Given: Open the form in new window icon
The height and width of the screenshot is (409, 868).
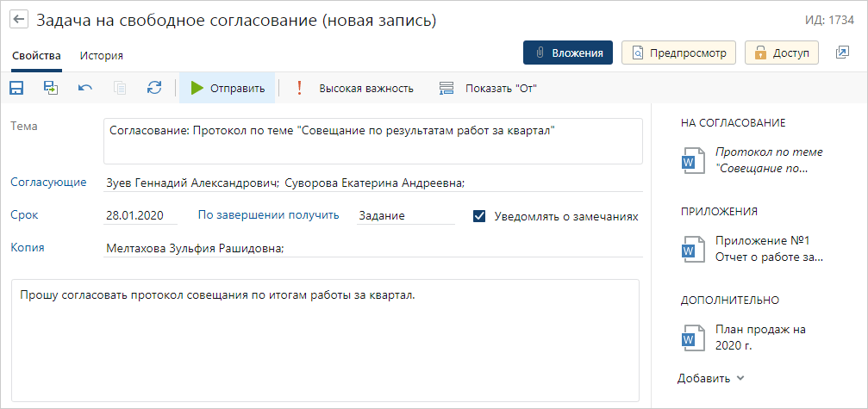Looking at the screenshot, I should click(841, 53).
